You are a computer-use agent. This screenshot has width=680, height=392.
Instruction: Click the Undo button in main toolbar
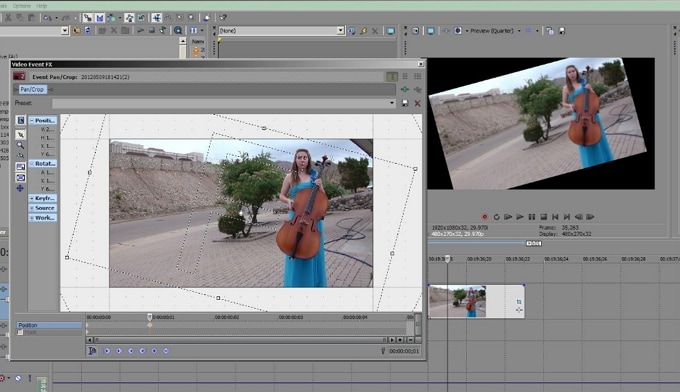[x=47, y=18]
